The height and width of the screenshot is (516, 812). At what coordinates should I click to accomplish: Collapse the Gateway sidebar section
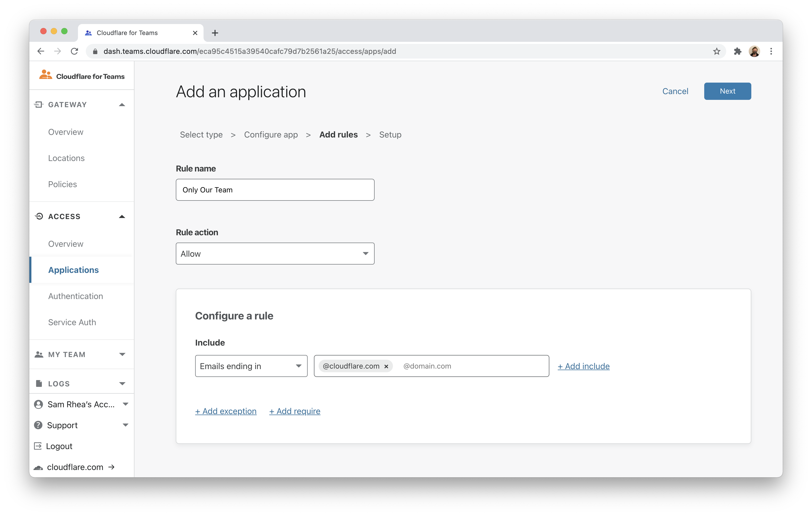point(122,105)
